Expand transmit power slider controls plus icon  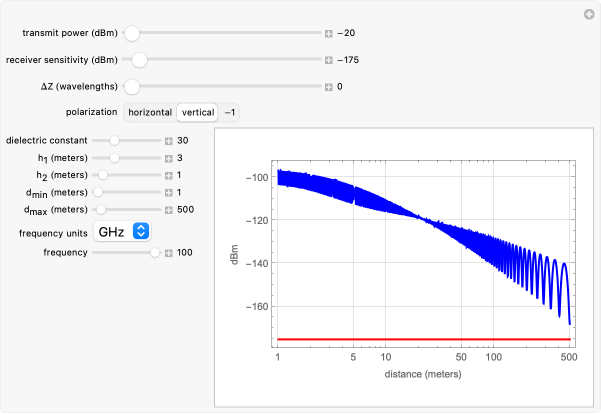point(329,33)
